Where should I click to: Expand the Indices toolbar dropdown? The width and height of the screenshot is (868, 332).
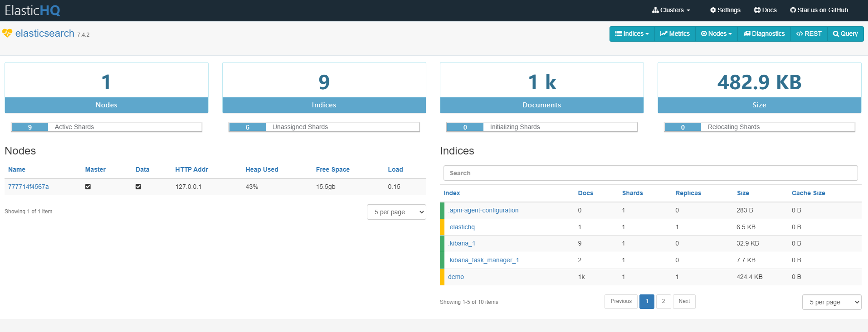tap(632, 34)
